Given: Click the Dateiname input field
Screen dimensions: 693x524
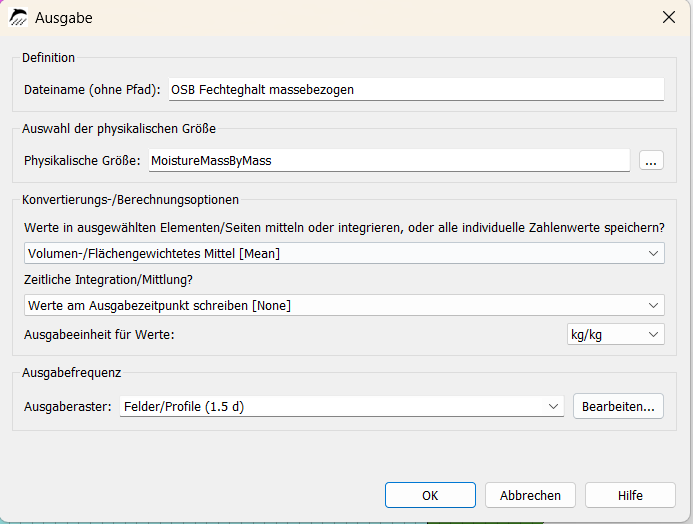Looking at the screenshot, I should click(416, 90).
